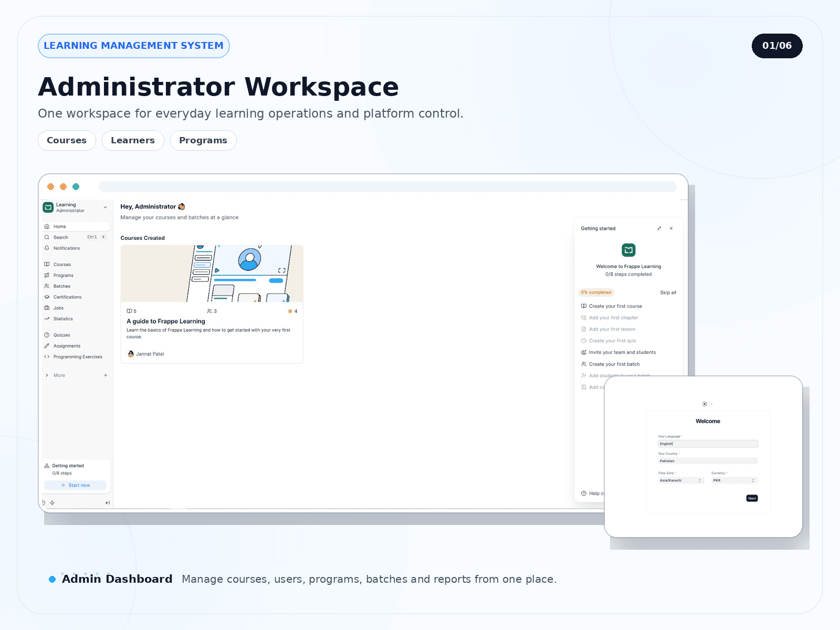Click the Notifications bell icon
Screen dimensions: 840x630
(x=47, y=248)
